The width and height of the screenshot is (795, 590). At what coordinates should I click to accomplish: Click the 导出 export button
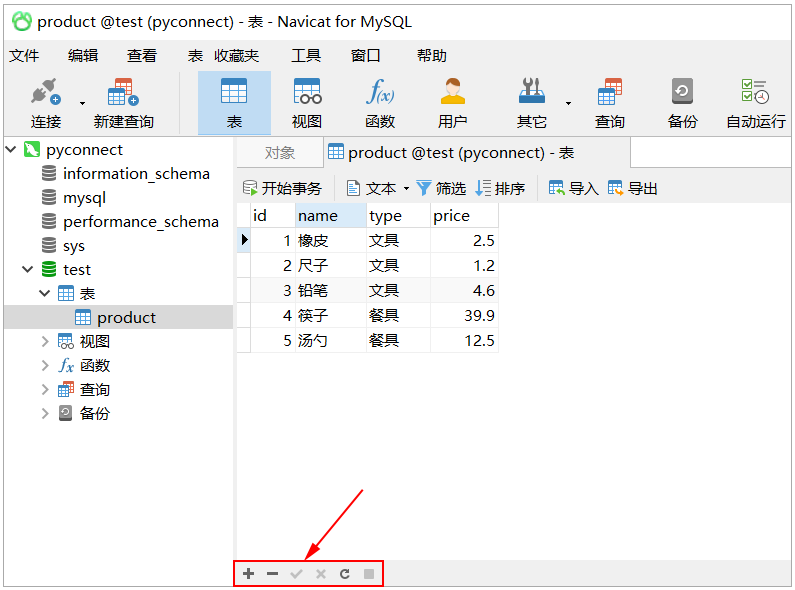pyautogui.click(x=632, y=189)
